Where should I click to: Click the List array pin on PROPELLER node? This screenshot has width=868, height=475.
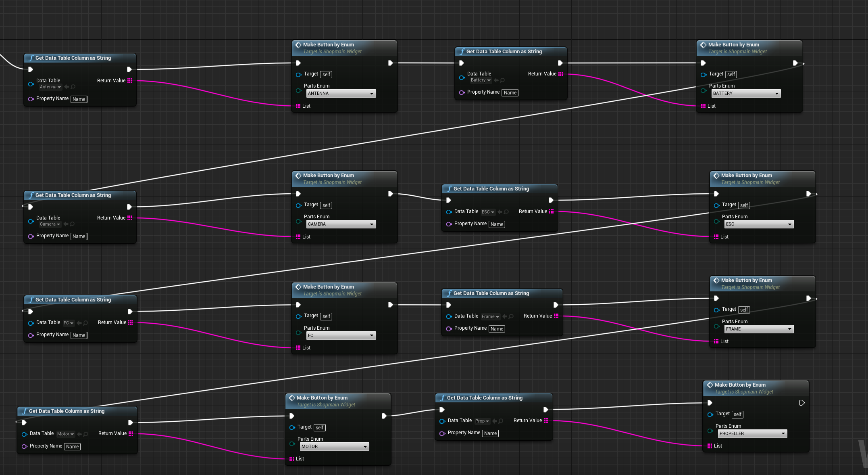pyautogui.click(x=710, y=446)
